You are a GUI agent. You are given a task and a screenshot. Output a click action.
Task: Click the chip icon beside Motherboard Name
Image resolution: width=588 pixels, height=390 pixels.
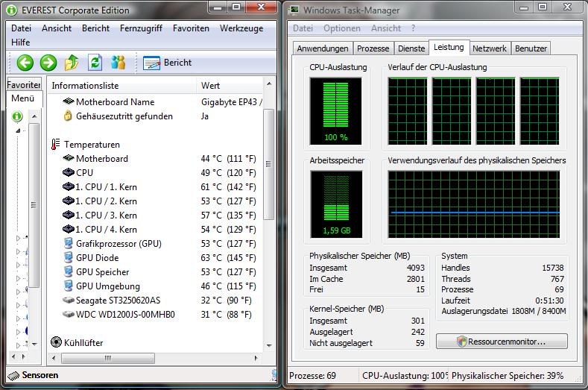pos(69,101)
